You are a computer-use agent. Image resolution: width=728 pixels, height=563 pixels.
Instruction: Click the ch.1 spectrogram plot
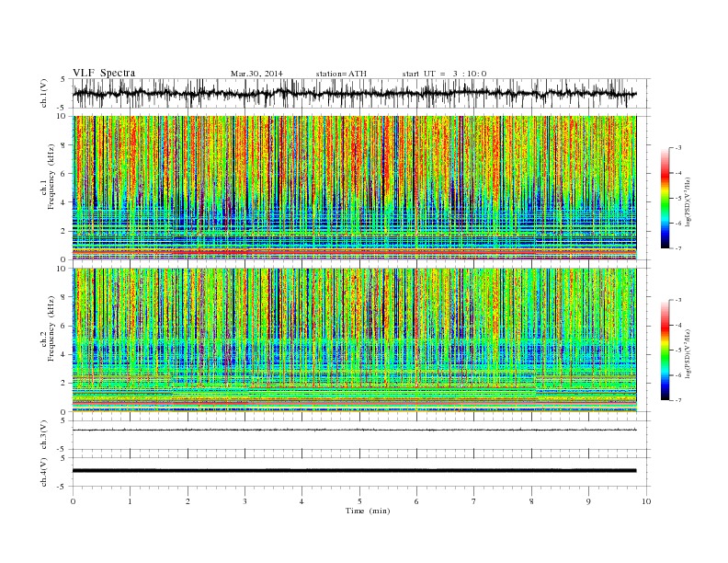point(355,188)
